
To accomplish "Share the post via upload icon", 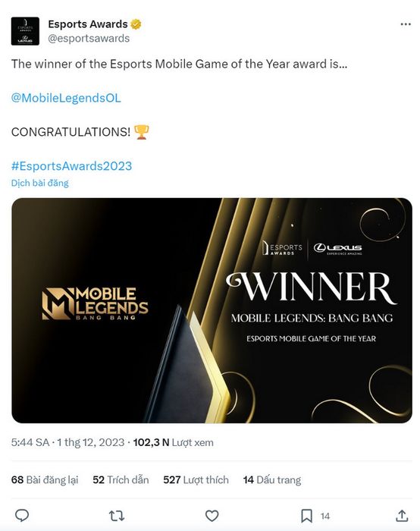I will click(x=402, y=515).
